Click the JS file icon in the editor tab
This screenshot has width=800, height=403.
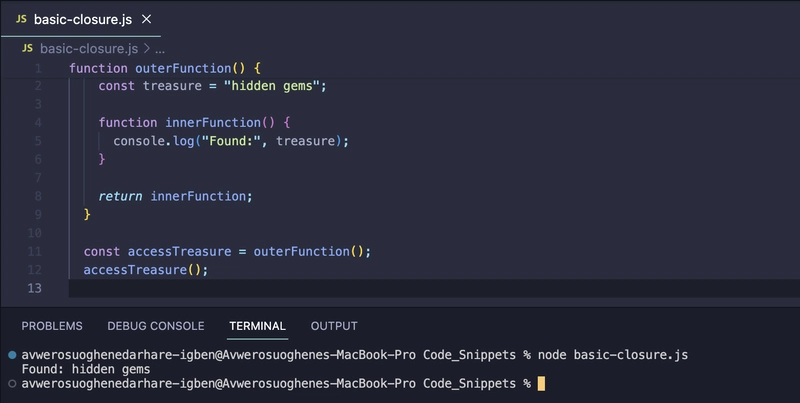[21, 19]
